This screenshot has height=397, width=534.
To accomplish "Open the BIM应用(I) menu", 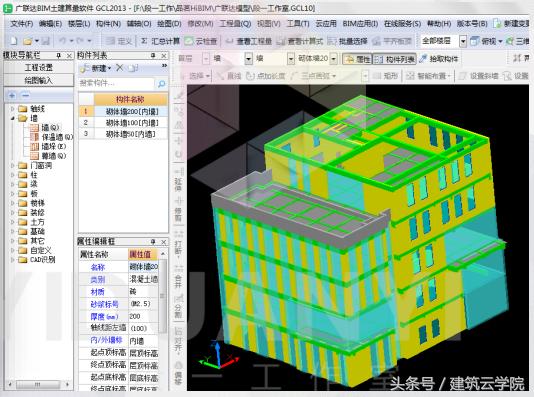I will (x=360, y=23).
